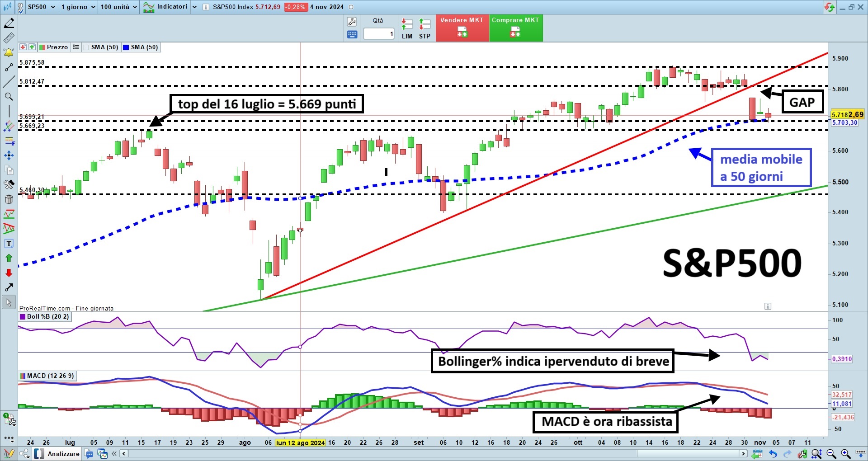Open the Indicatori menu

165,7
